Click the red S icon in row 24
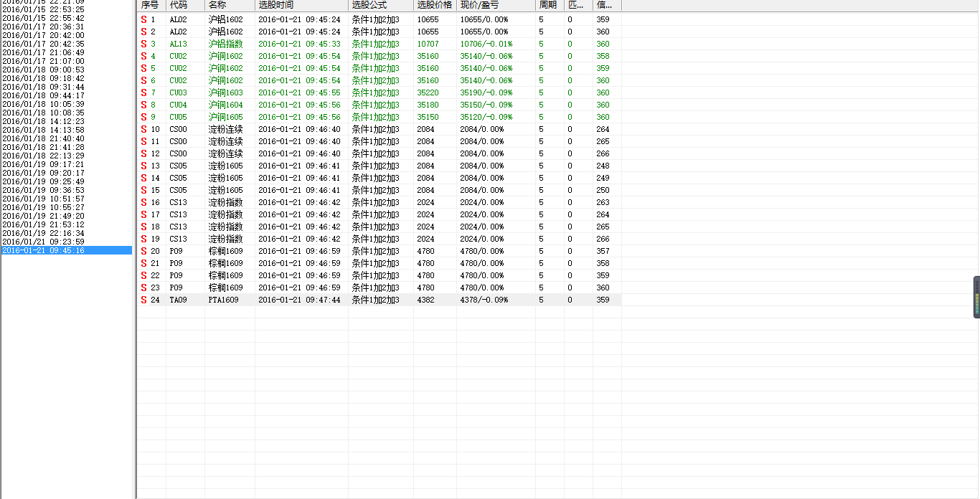The height and width of the screenshot is (499, 980). click(143, 300)
